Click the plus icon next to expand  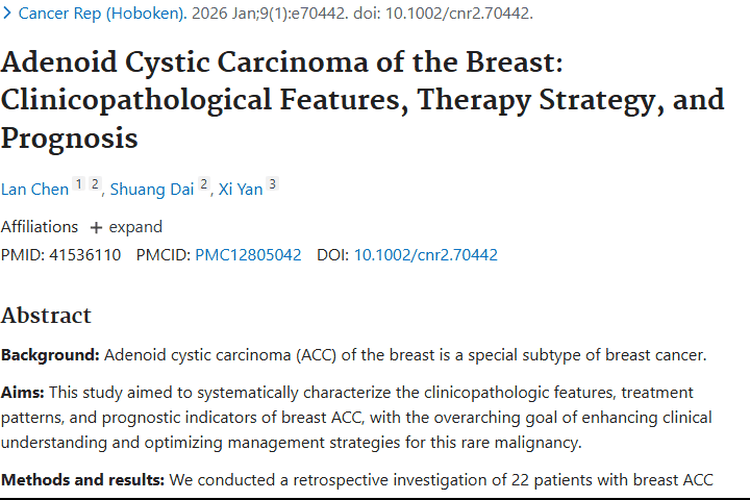click(x=97, y=227)
